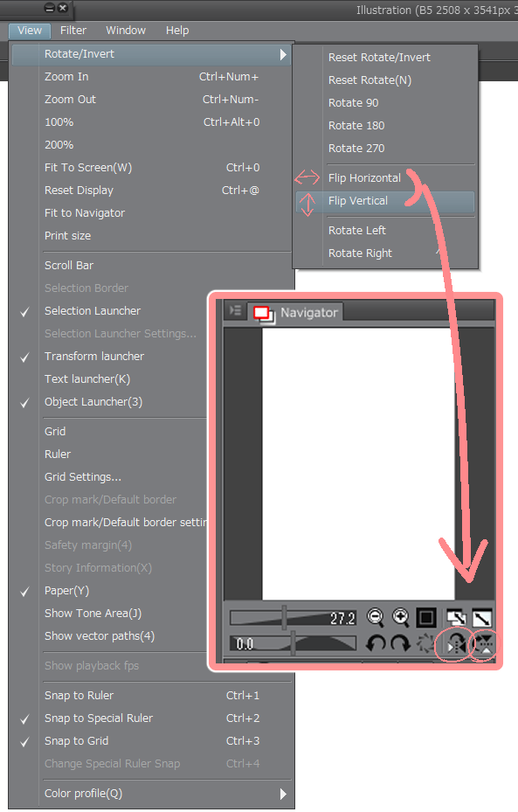Screen dimensions: 518x812
Task: Open the Filter menu
Action: click(x=73, y=31)
